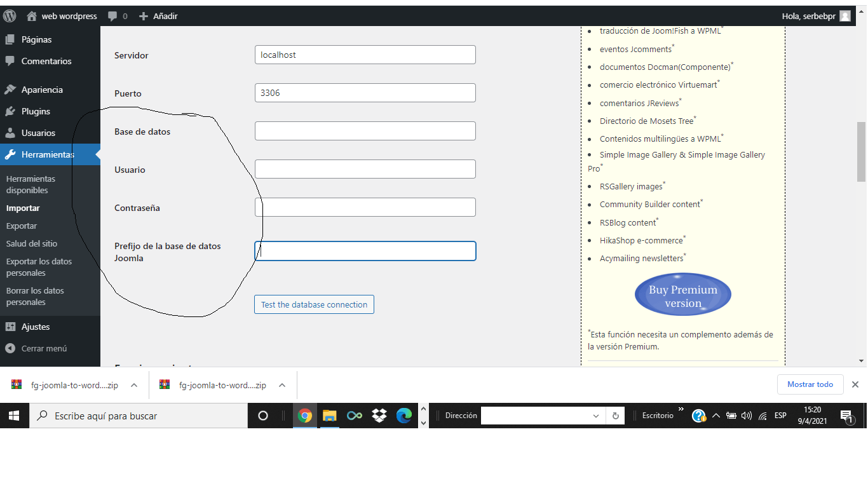Image resolution: width=868 pixels, height=488 pixels.
Task: Open the Dirección address dropdown arrow
Action: [596, 416]
